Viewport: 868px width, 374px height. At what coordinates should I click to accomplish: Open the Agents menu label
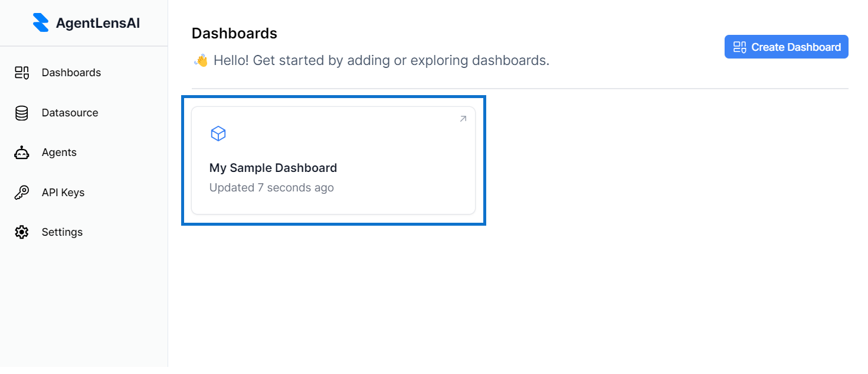[59, 152]
